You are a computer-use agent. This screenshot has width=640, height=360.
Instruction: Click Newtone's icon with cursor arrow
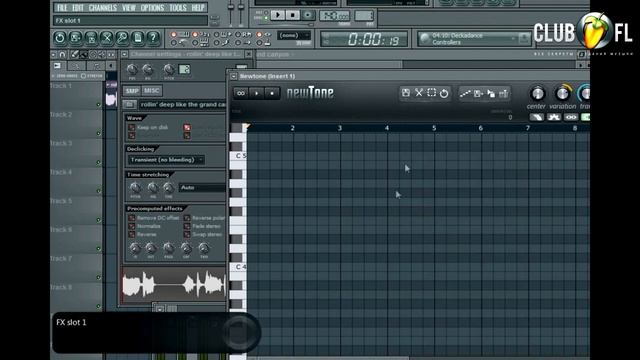tap(491, 93)
